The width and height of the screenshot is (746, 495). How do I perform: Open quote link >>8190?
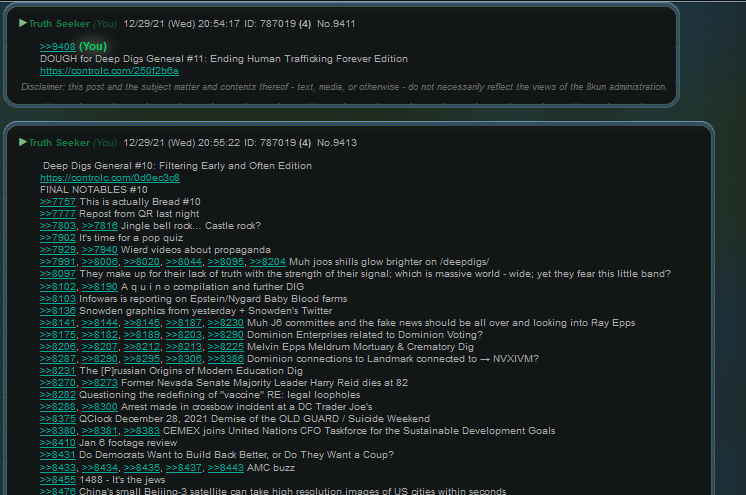[99, 287]
